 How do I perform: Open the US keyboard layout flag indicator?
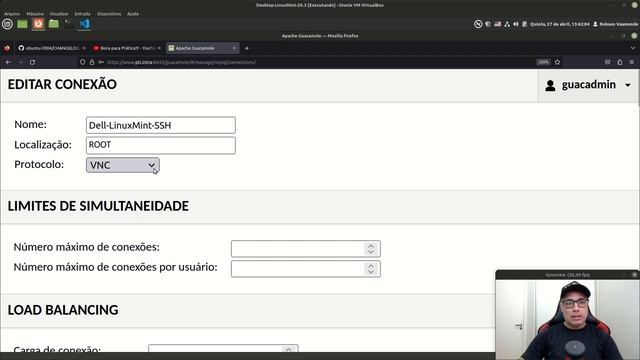498,24
